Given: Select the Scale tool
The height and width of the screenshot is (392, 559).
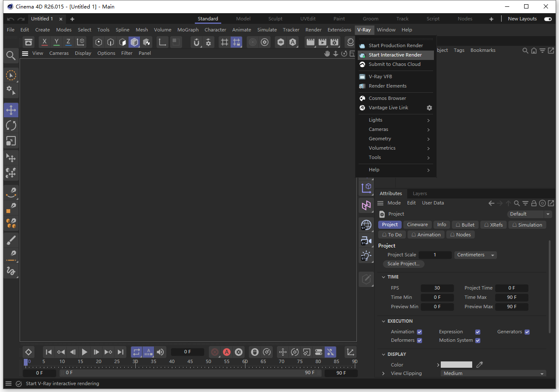Looking at the screenshot, I should pos(11,141).
